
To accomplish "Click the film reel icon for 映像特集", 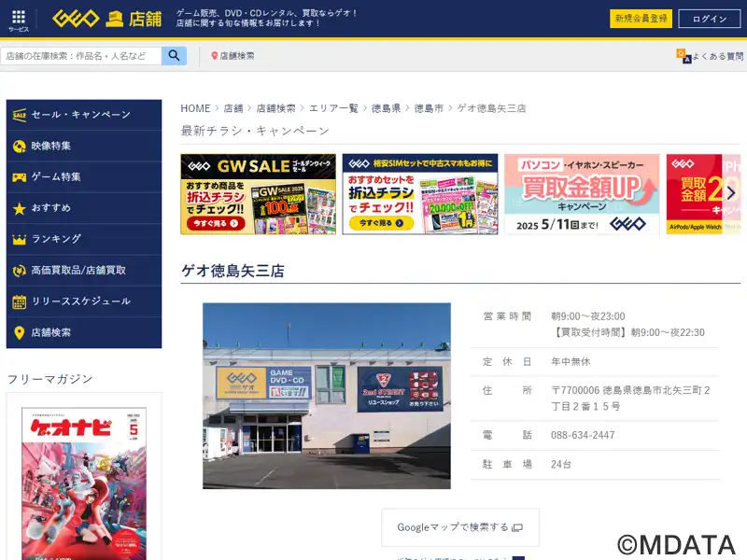I will 19,147.
